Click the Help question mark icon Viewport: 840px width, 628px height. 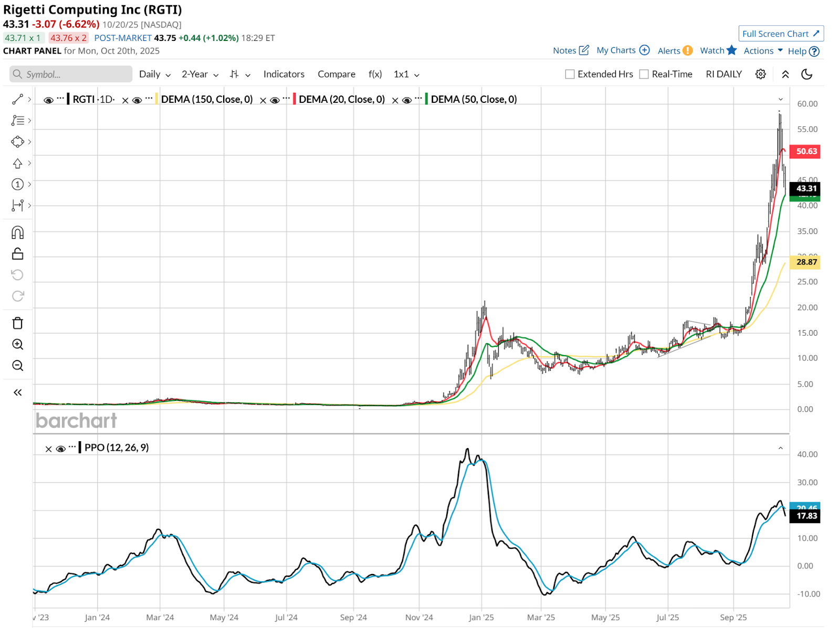pyautogui.click(x=814, y=51)
